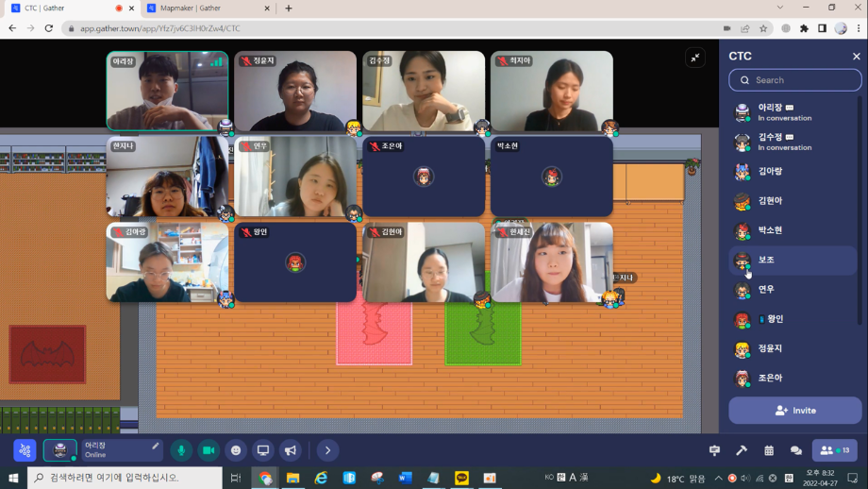
Task: Click the Invite button
Action: [x=794, y=411]
